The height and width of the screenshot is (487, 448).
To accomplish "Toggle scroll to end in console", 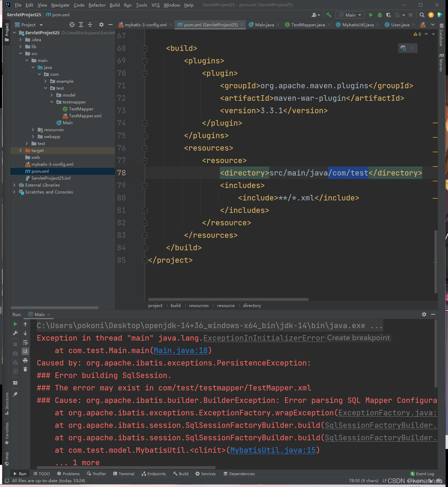I will 25,351.
